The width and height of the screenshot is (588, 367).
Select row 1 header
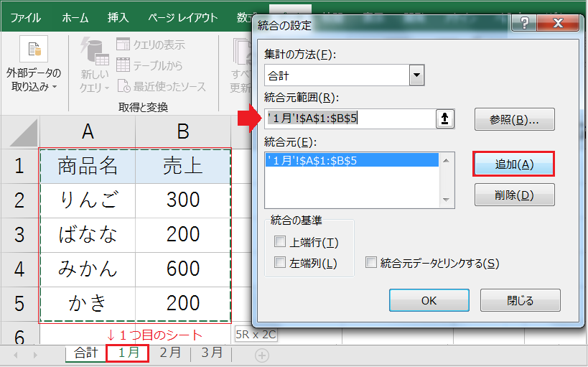(x=19, y=166)
